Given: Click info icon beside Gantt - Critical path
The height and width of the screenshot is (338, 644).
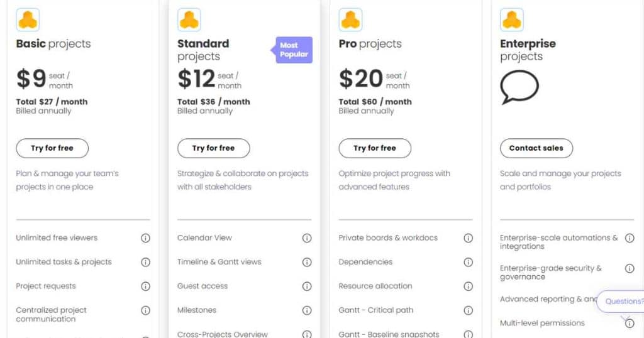Looking at the screenshot, I should (468, 310).
